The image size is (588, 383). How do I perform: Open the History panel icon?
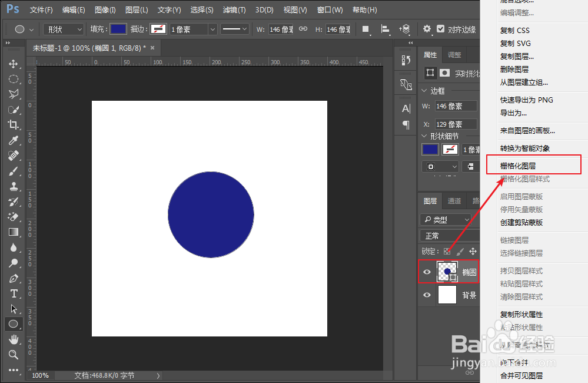(406, 60)
